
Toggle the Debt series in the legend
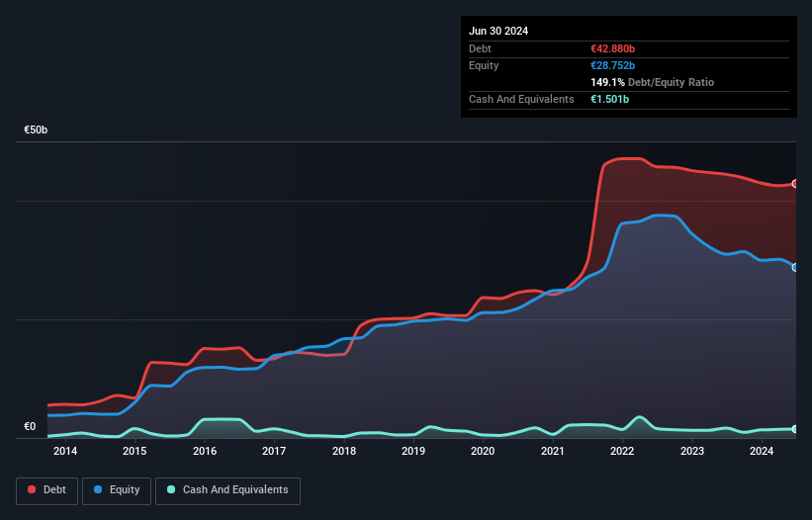point(47,490)
